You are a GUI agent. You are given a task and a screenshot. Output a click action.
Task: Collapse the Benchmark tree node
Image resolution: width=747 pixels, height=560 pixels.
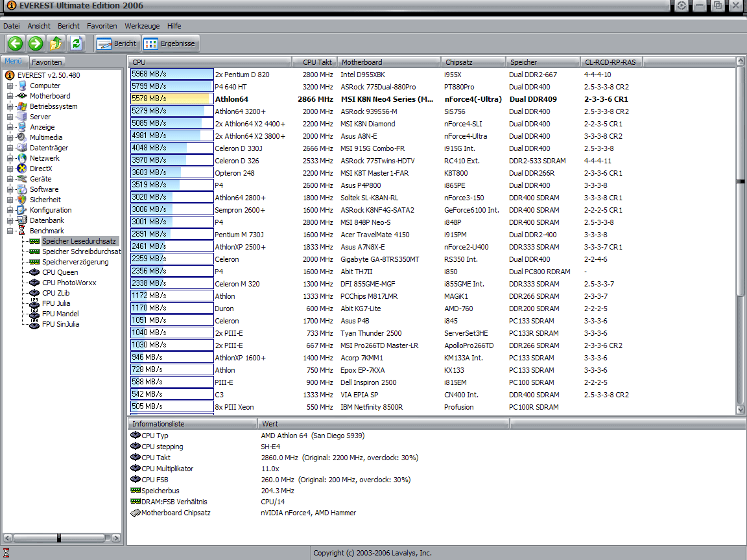coord(10,231)
